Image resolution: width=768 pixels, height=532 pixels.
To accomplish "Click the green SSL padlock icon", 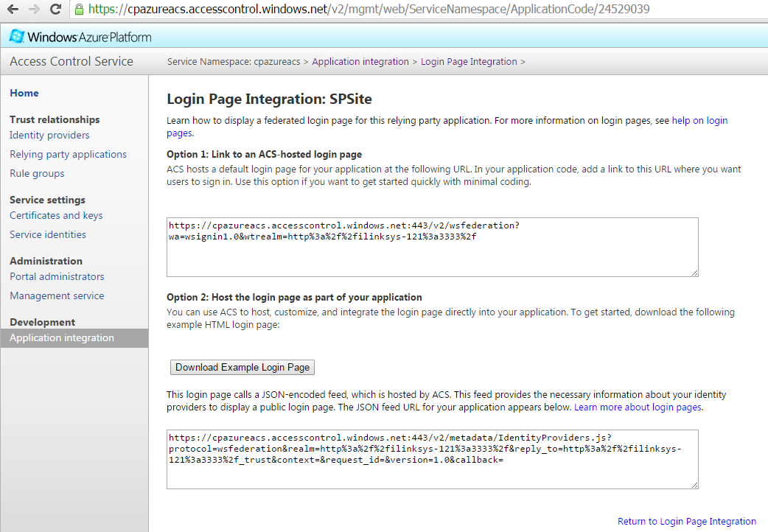I will tap(79, 10).
